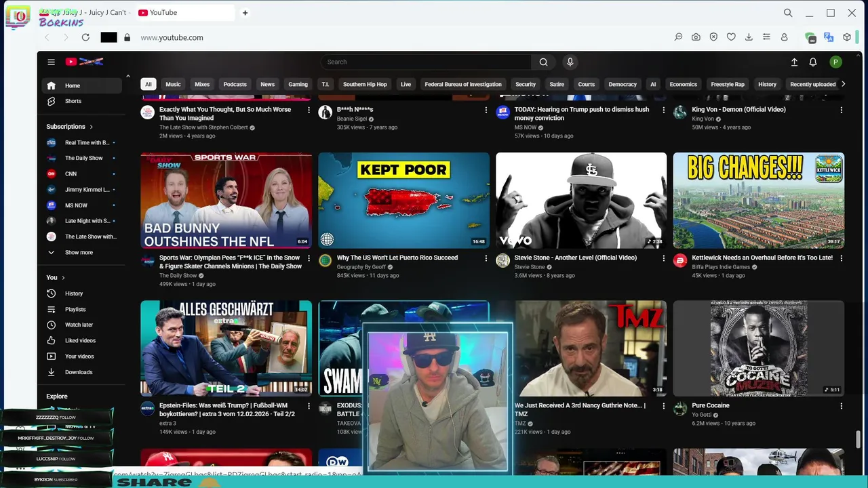Open MS NOW subscription channel
868x488 pixels.
[76, 205]
